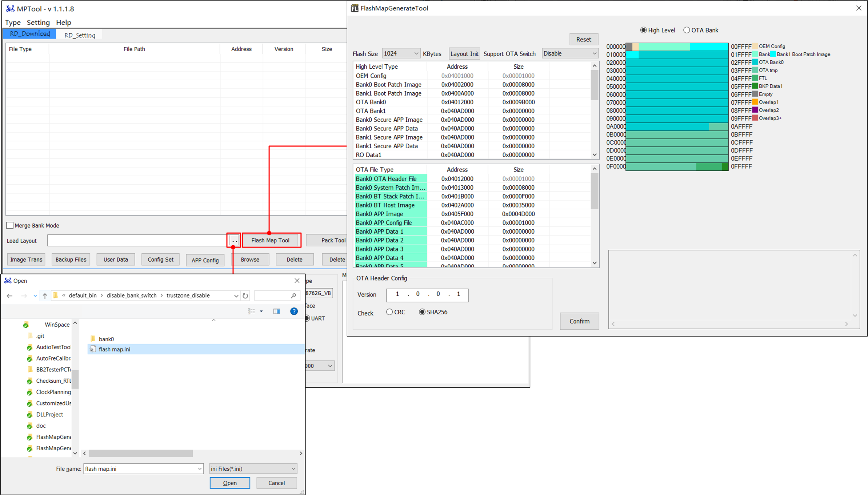The width and height of the screenshot is (868, 495).
Task: Open the Support OTA Switch dropdown
Action: click(x=594, y=54)
